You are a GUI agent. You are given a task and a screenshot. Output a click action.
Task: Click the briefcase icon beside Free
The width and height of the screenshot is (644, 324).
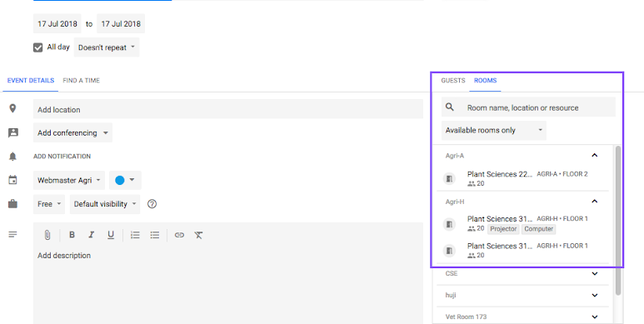12,204
